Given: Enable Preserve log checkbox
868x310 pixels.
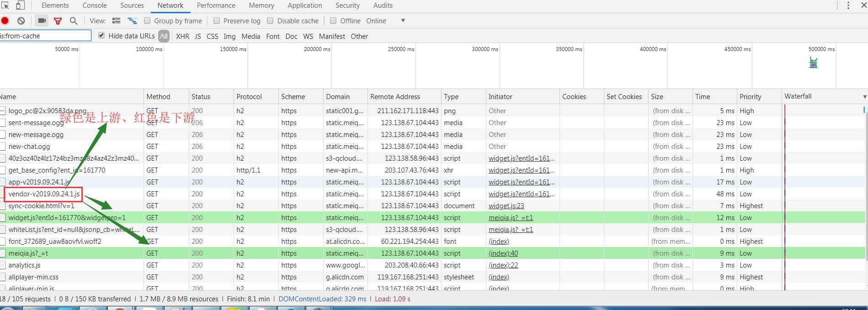Looking at the screenshot, I should pos(217,21).
